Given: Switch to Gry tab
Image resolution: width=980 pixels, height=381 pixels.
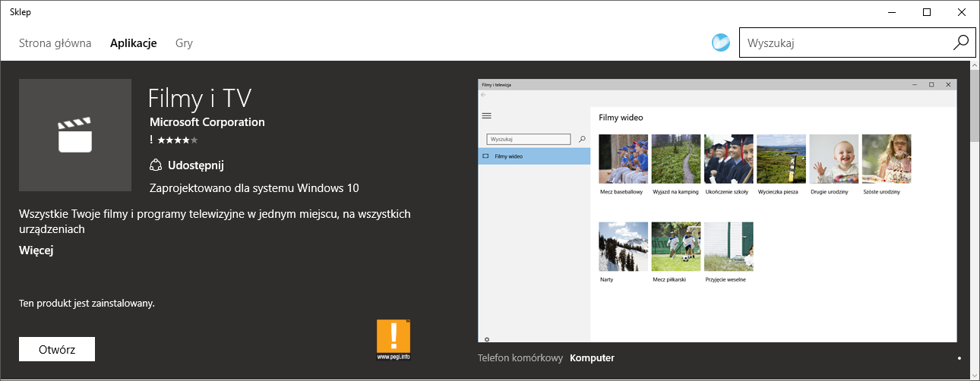Looking at the screenshot, I should click(x=184, y=43).
